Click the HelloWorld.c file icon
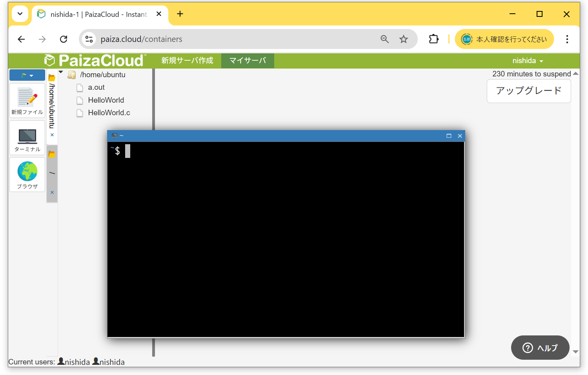This screenshot has height=375, width=588. pos(80,113)
